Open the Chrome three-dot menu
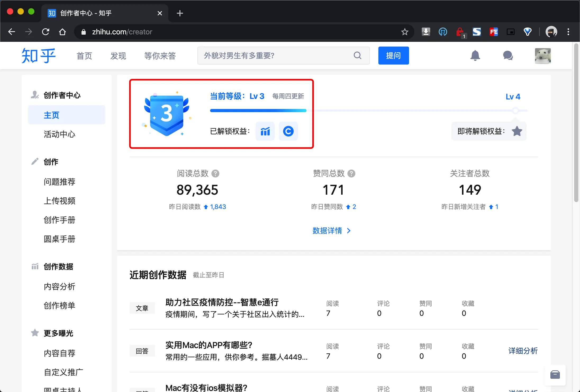The width and height of the screenshot is (580, 392). coord(568,32)
